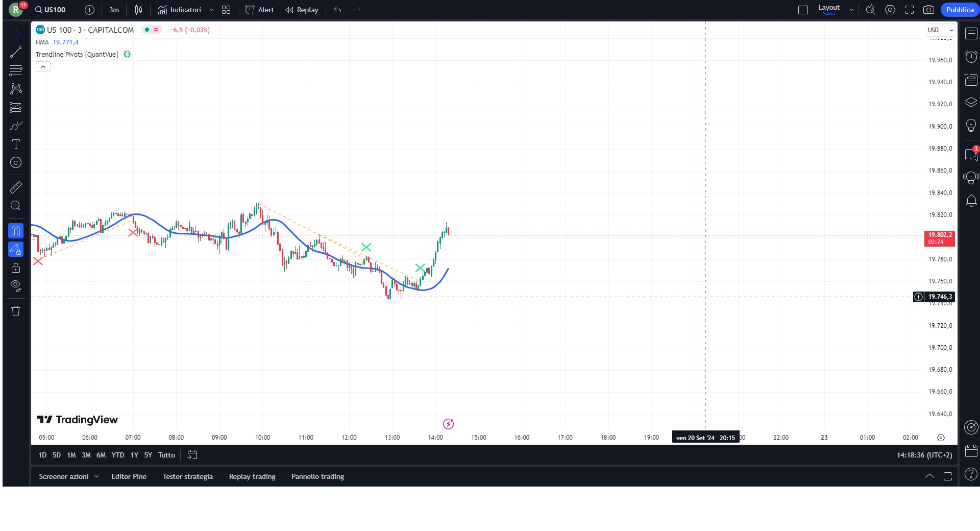Image resolution: width=980 pixels, height=531 pixels.
Task: Select the trend line drawing tool
Action: click(x=16, y=52)
